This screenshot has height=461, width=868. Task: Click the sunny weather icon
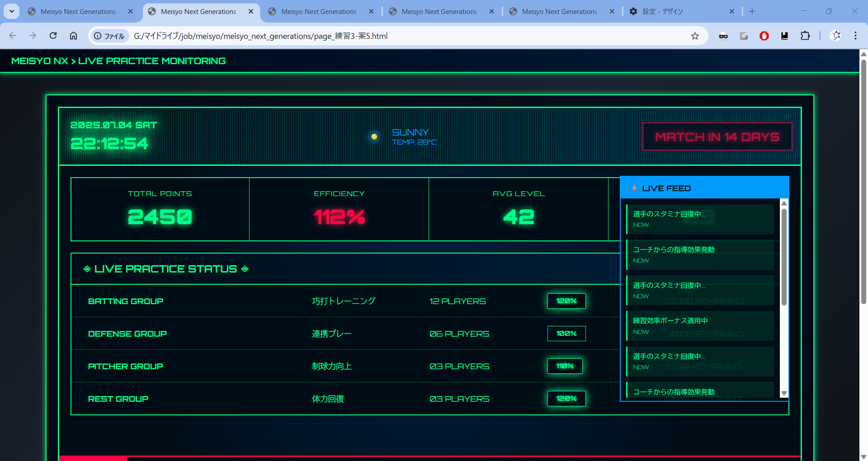374,136
